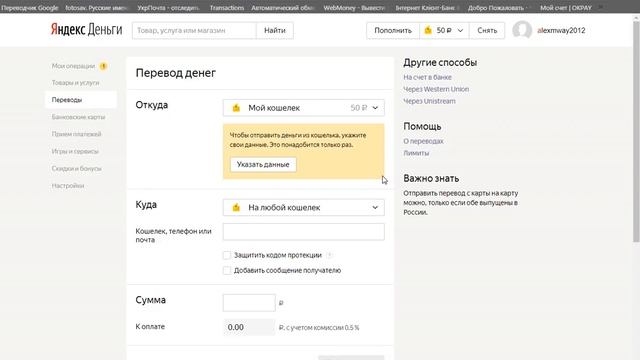The width and height of the screenshot is (640, 360).
Task: Click the Пополнить button
Action: (393, 30)
